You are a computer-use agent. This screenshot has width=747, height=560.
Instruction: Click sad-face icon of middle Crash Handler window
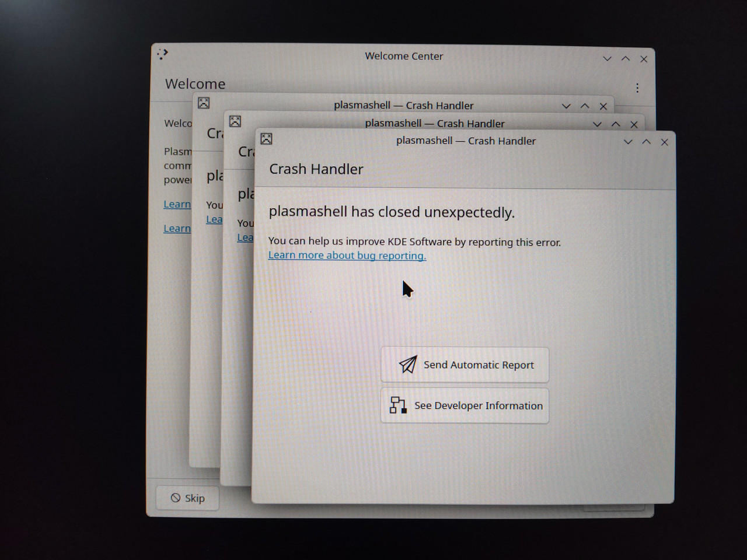pyautogui.click(x=235, y=121)
